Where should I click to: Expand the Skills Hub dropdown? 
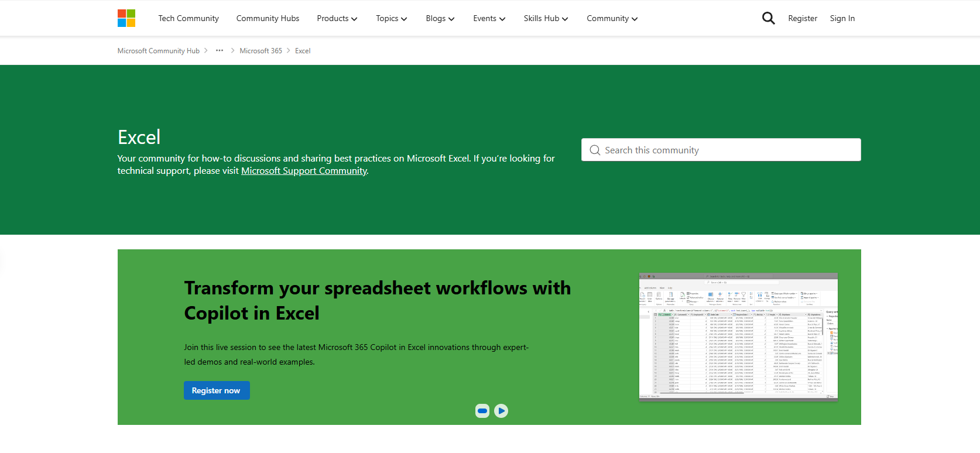click(x=546, y=18)
